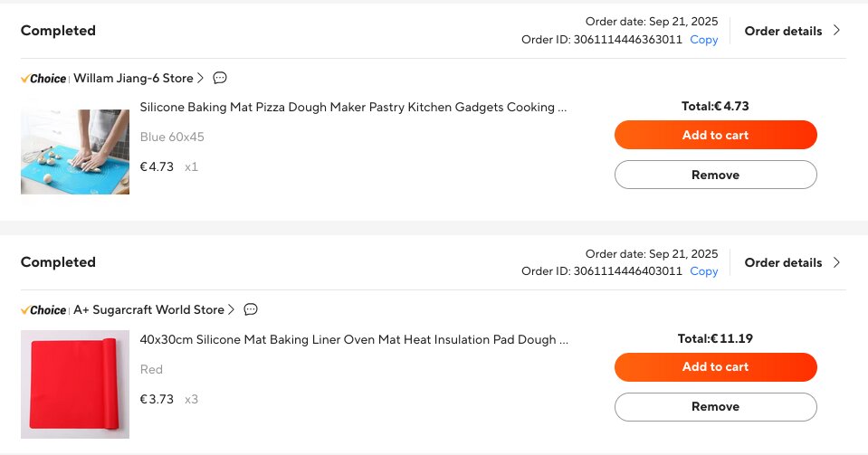Open the red silicone mat product thumbnail
Viewport: 868px width, 455px height.
click(75, 384)
